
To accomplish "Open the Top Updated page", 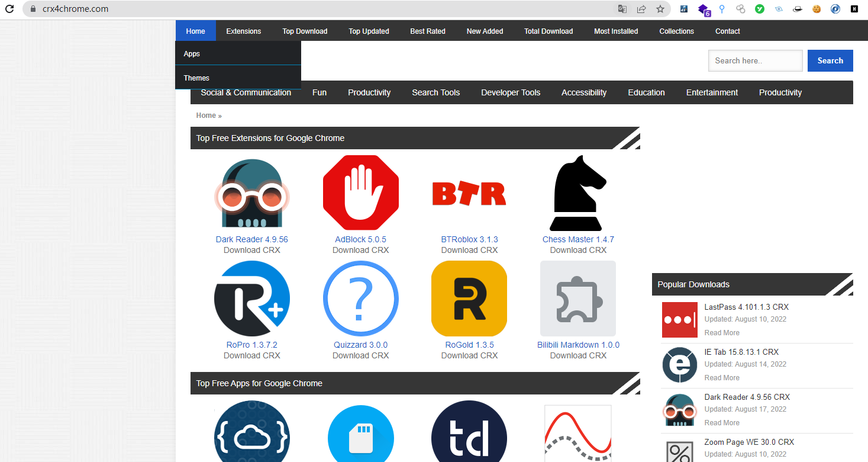I will 369,31.
